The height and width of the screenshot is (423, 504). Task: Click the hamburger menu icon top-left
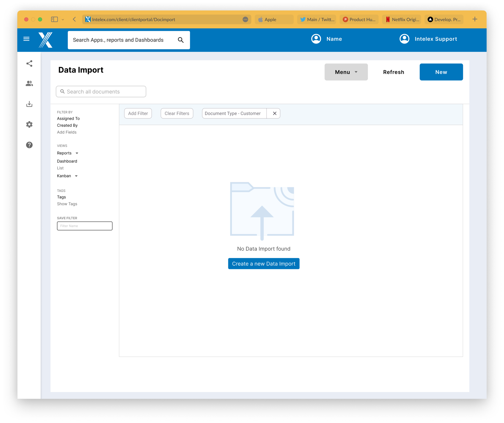(26, 39)
